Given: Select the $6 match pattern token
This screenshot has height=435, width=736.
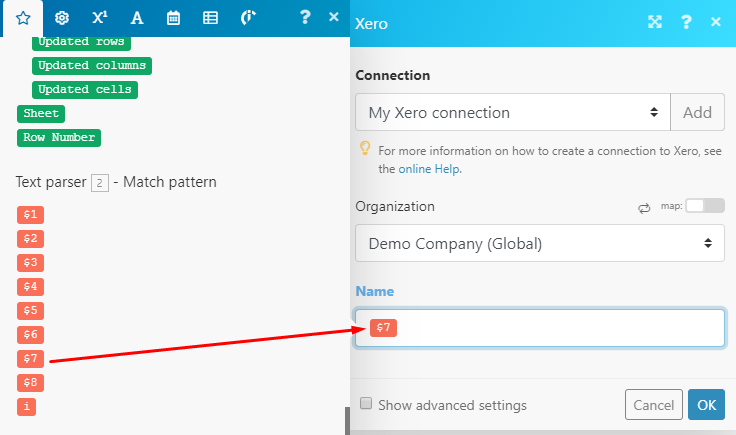Looking at the screenshot, I should 31,335.
